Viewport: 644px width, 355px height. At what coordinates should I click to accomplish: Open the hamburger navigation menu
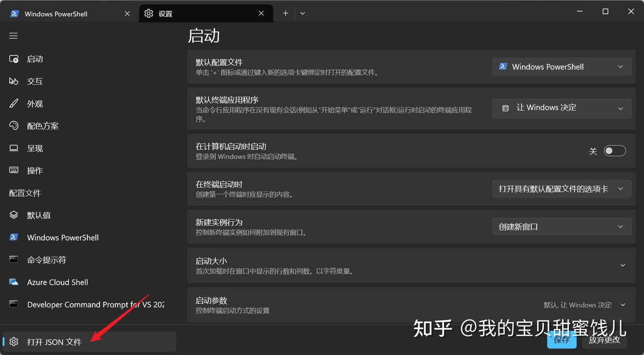pos(13,35)
